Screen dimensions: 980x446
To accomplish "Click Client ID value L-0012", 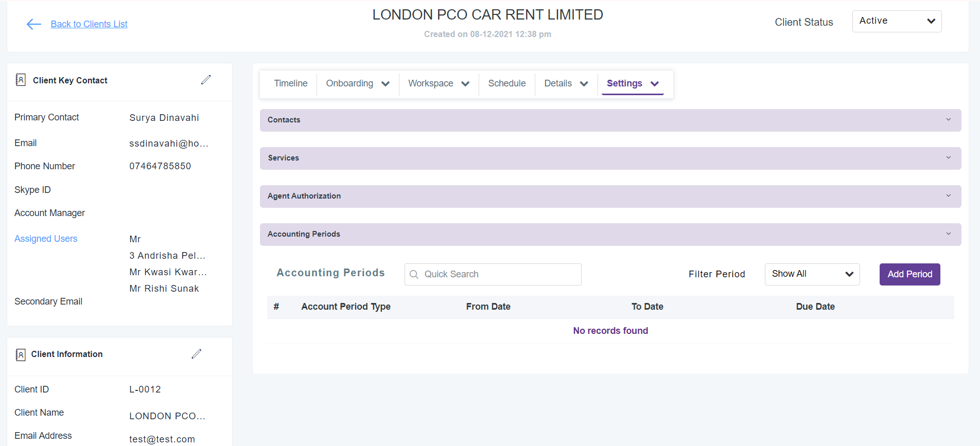I will tap(145, 389).
